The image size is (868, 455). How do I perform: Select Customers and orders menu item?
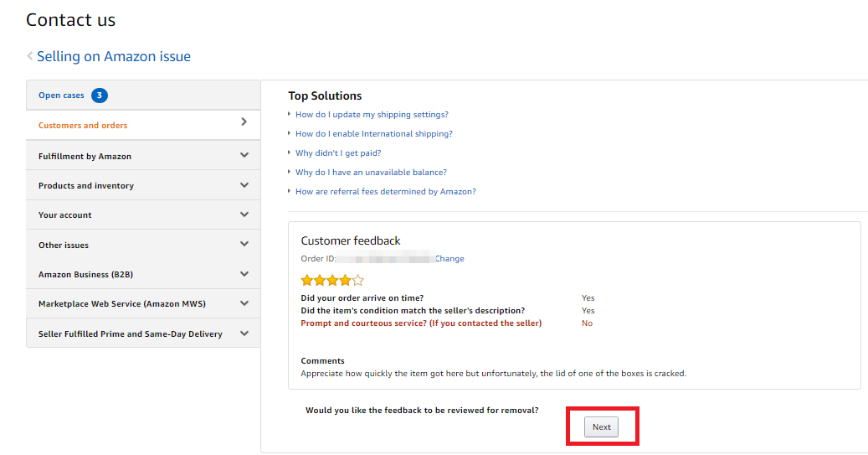(83, 125)
